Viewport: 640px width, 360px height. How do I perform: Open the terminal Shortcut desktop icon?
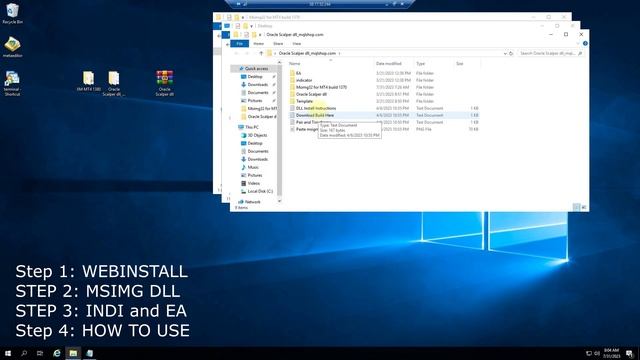tap(12, 84)
